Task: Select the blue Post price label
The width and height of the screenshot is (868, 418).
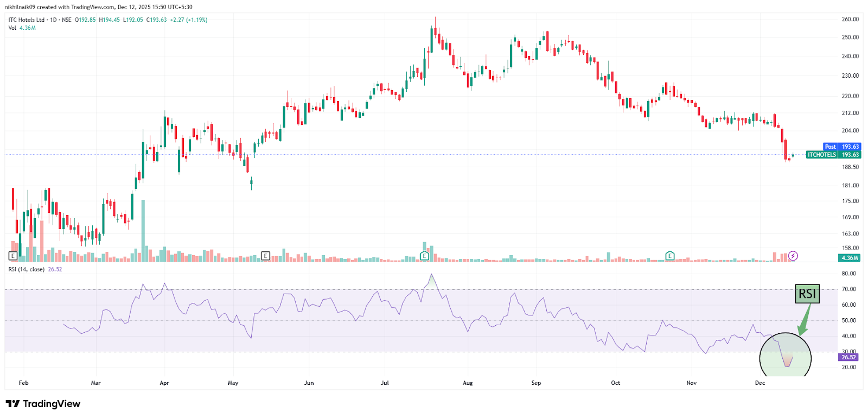Action: point(830,147)
